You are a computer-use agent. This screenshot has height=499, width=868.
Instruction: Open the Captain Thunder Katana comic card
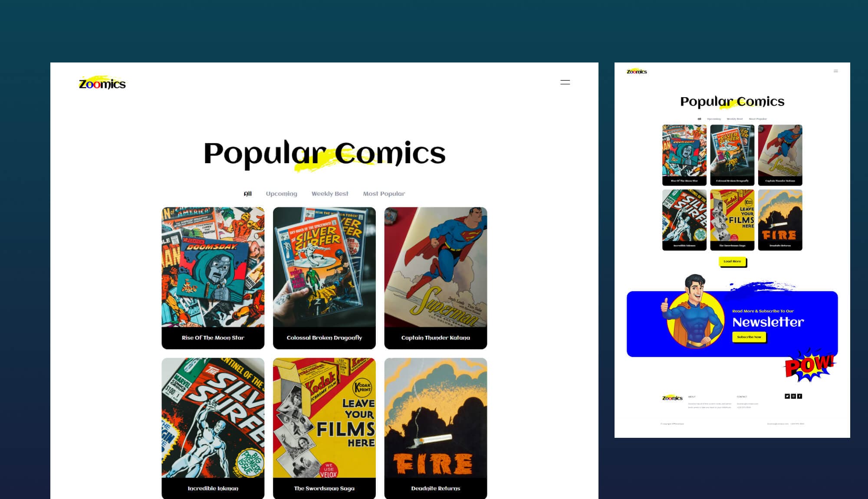coord(436,278)
